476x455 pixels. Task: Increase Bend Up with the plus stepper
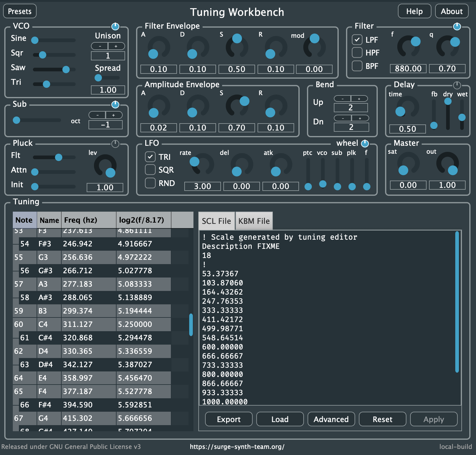pos(359,99)
